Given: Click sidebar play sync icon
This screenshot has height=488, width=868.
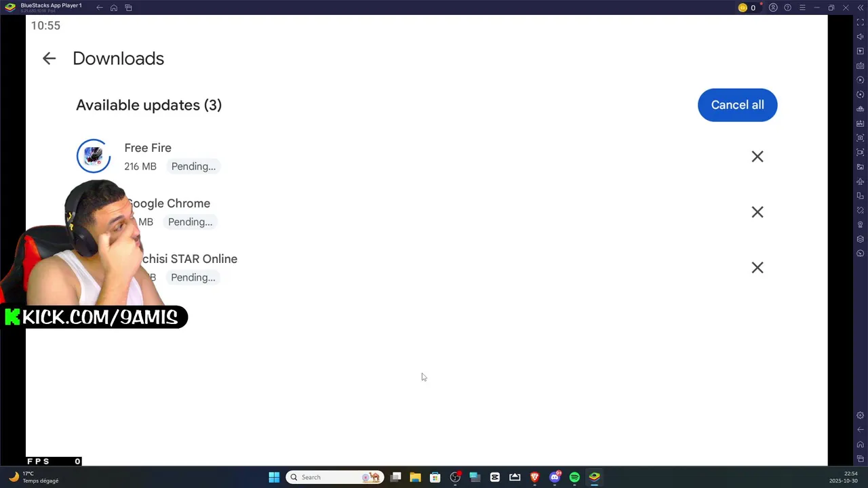Looking at the screenshot, I should pos(861,80).
